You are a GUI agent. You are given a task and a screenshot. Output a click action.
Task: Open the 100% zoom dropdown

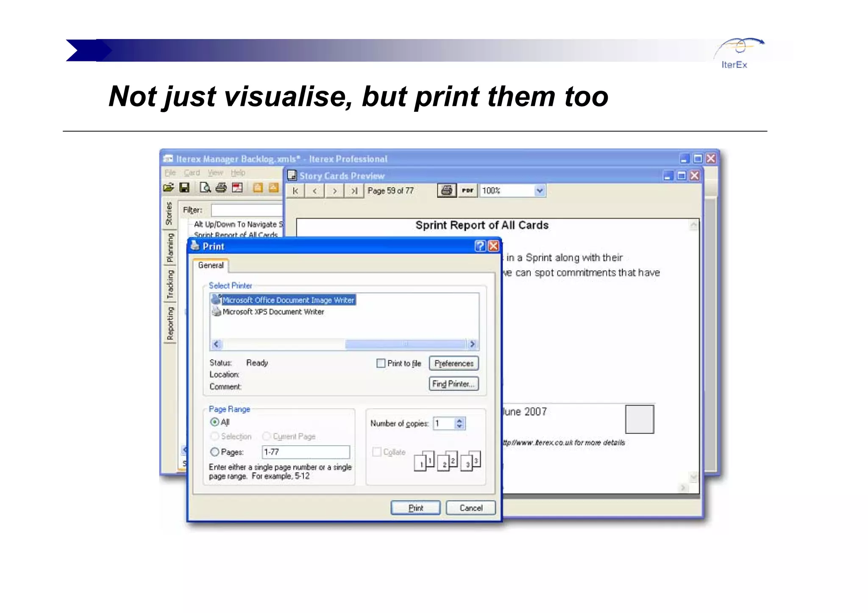coord(539,191)
